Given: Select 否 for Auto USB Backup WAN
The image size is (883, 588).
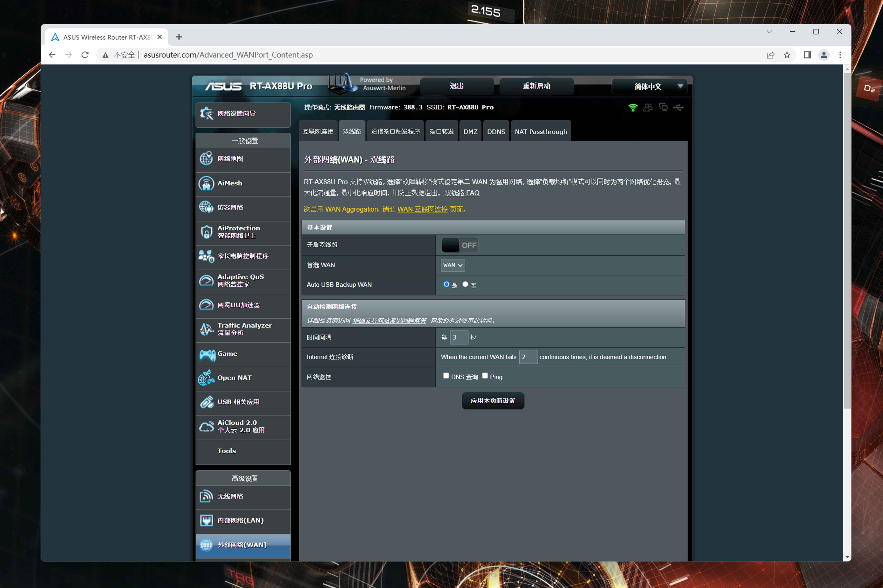Looking at the screenshot, I should (465, 284).
